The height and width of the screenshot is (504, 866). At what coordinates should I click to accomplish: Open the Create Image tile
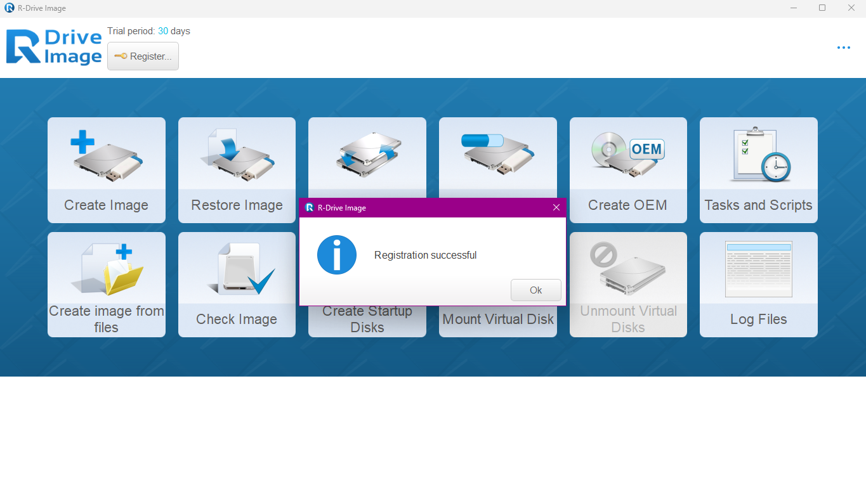click(x=107, y=170)
